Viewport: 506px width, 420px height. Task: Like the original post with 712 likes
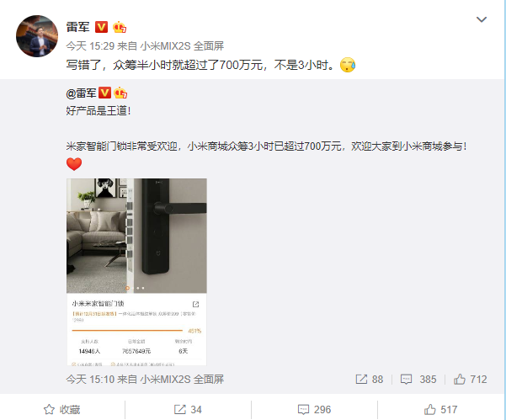click(x=470, y=379)
